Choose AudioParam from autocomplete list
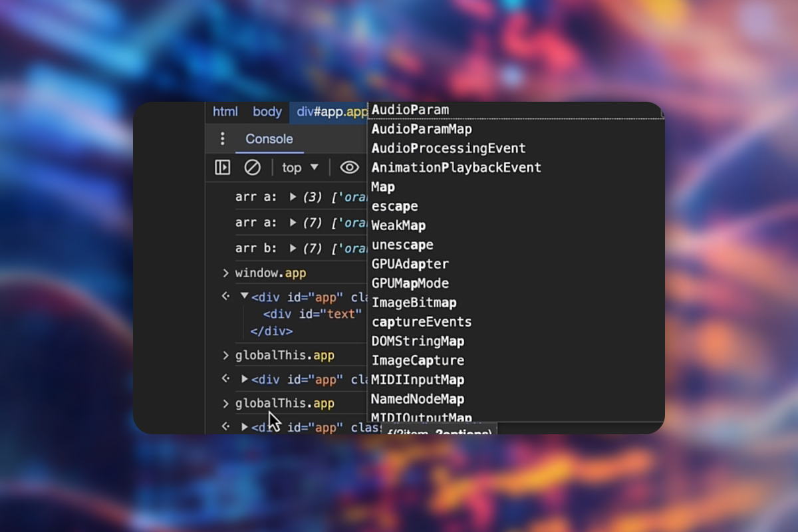798x532 pixels. click(515, 110)
